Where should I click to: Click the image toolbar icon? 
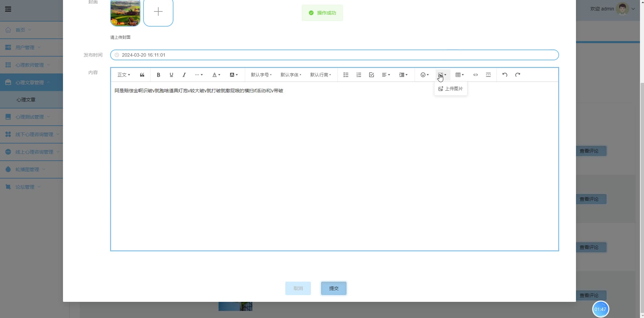[442, 75]
